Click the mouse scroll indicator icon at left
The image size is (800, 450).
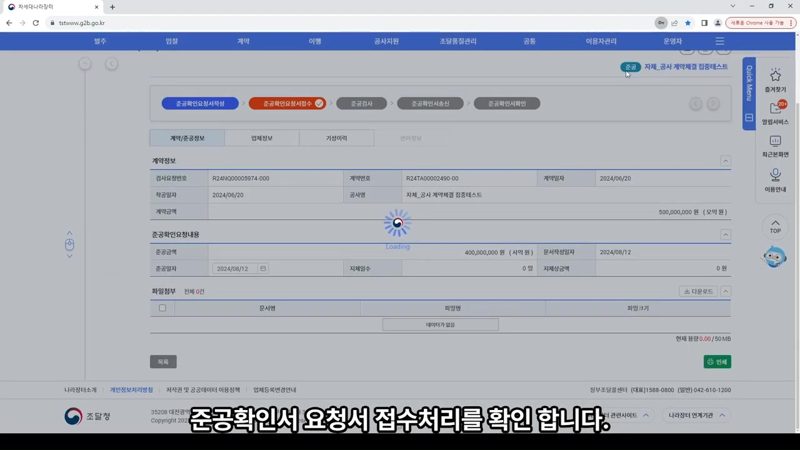point(69,245)
